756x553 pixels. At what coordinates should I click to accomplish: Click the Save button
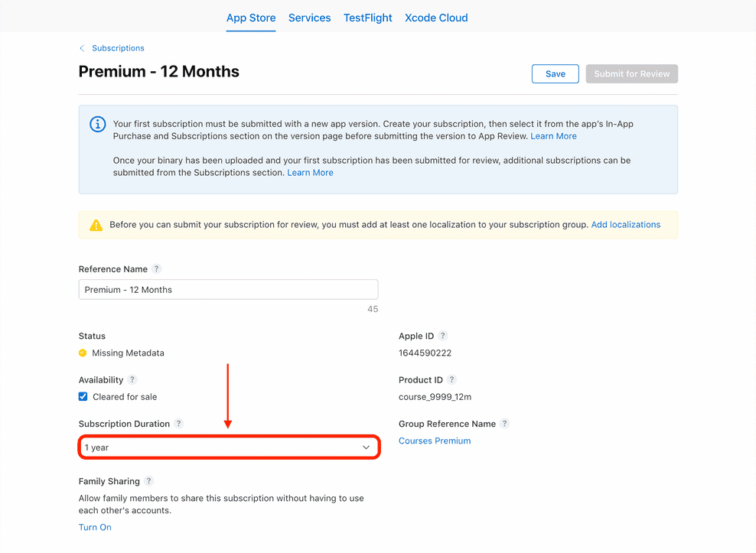(x=555, y=74)
